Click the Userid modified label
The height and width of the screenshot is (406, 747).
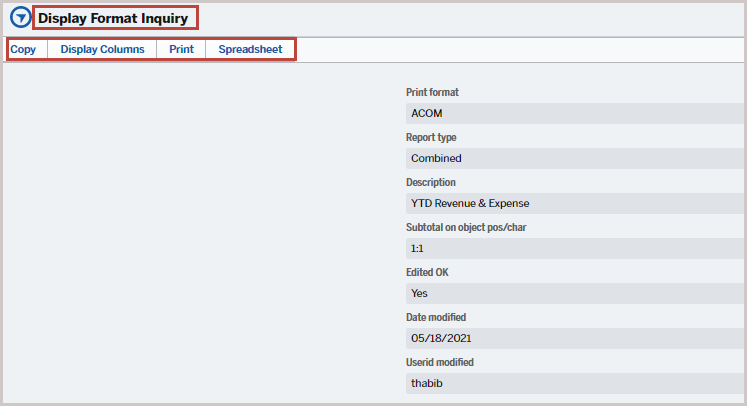pyautogui.click(x=439, y=362)
